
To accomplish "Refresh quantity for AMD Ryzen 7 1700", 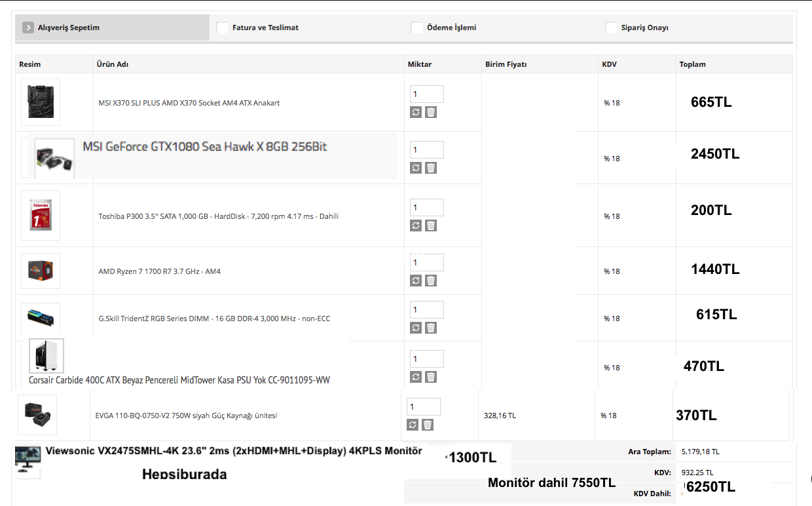I will click(x=416, y=281).
